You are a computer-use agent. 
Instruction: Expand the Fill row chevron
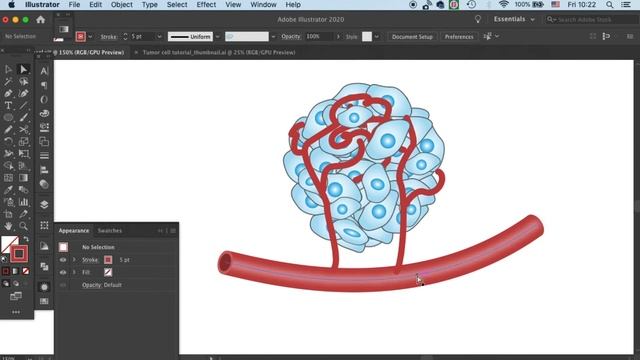pos(74,272)
